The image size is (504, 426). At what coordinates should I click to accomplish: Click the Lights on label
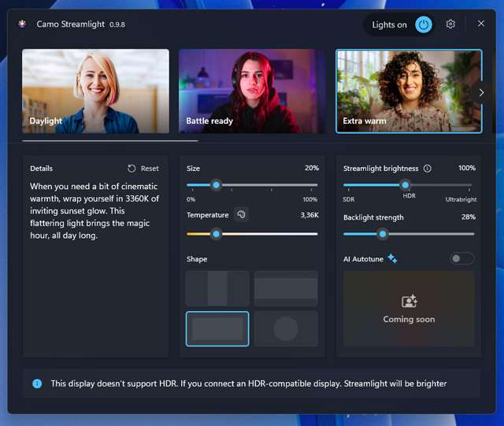[389, 24]
